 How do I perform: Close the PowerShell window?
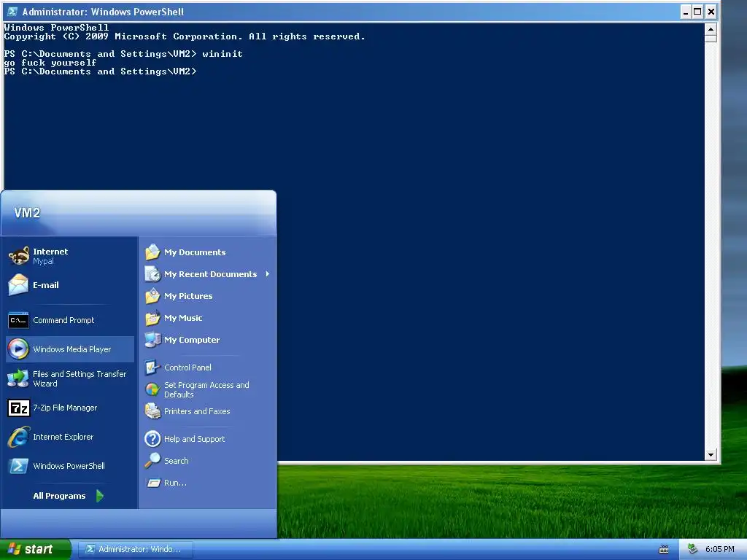[711, 12]
